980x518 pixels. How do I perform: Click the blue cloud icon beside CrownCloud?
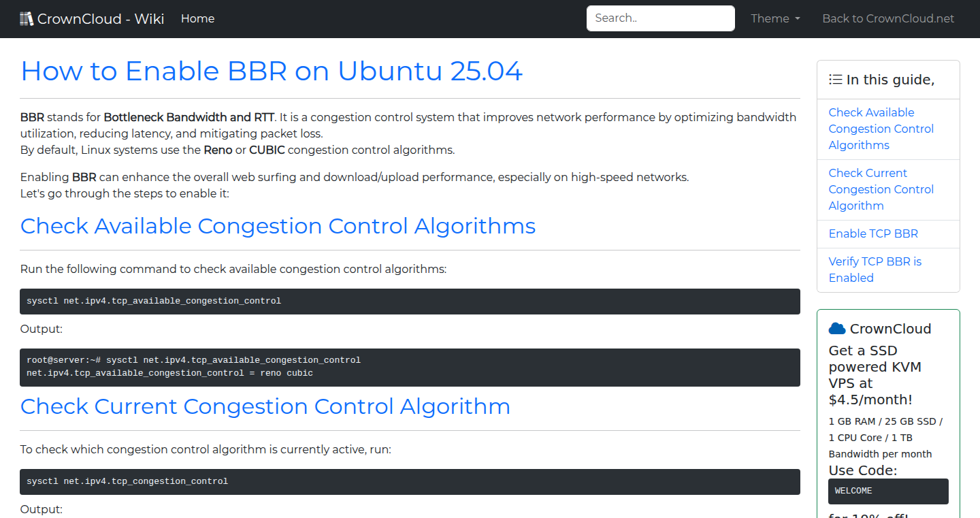(x=837, y=329)
